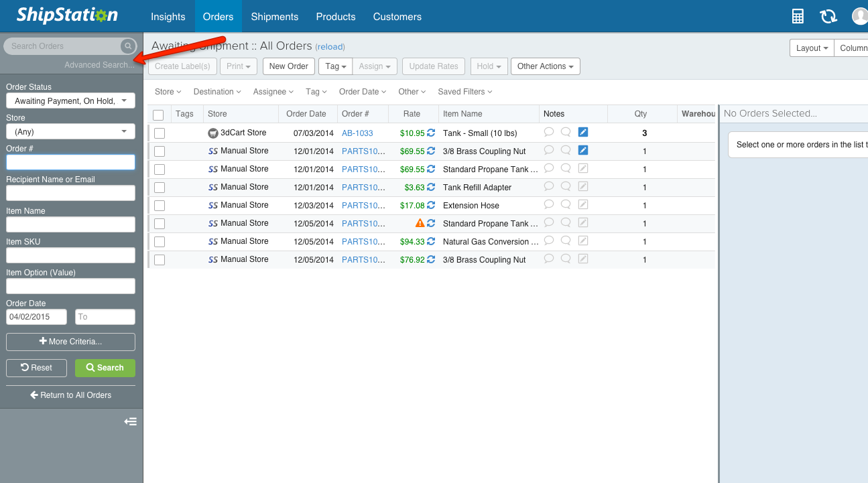Screen dimensions: 868x483
Task: Check the box for 3dCart Store order
Action: (160, 133)
